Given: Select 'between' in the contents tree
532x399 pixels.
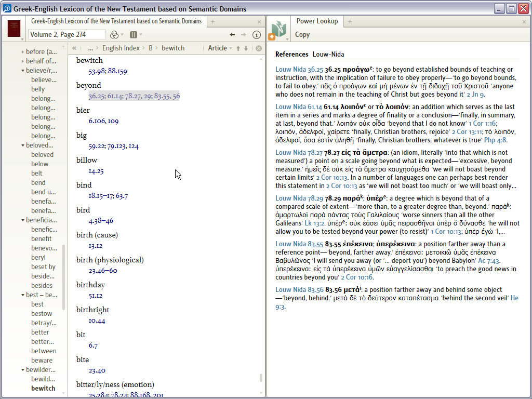Looking at the screenshot, I should (44, 351).
